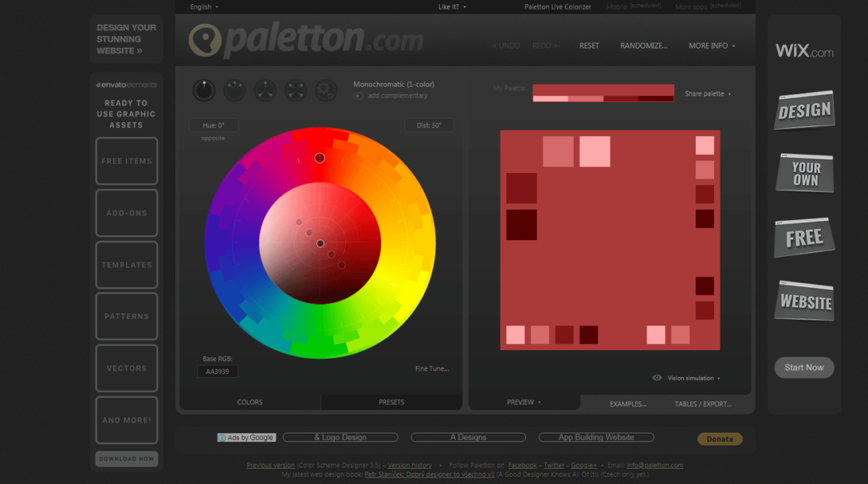Click the Ads by Google info icon
Viewport: 868px width, 484px height.
point(222,438)
